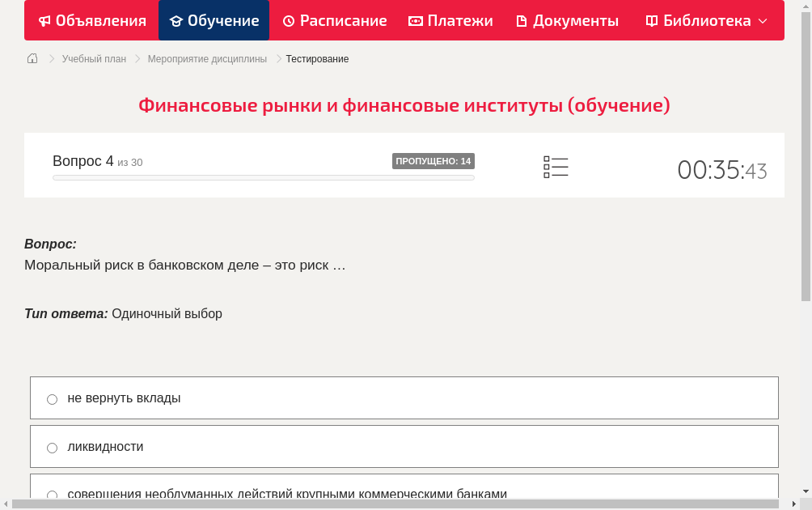Open the question list icon
The height and width of the screenshot is (510, 812).
[556, 167]
